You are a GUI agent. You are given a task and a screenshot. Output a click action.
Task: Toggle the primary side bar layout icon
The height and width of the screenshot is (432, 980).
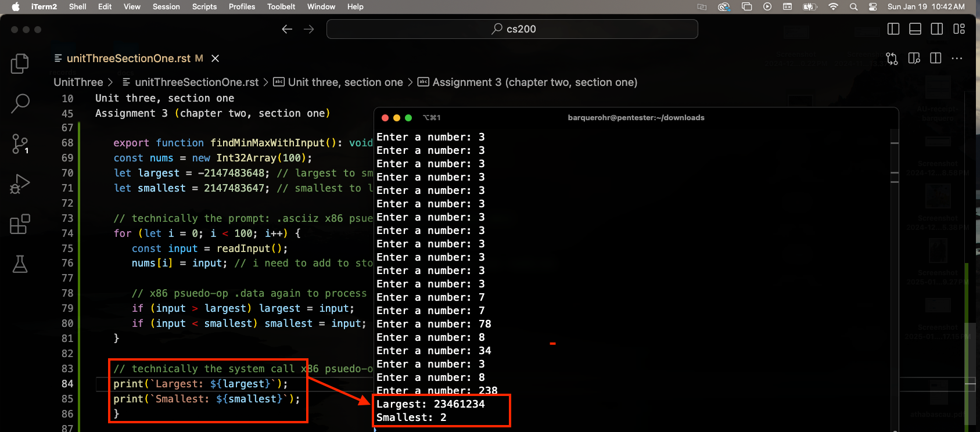(893, 29)
